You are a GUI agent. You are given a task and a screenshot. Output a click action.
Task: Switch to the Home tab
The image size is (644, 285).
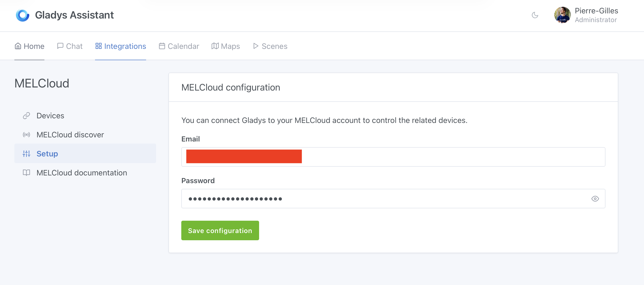29,46
